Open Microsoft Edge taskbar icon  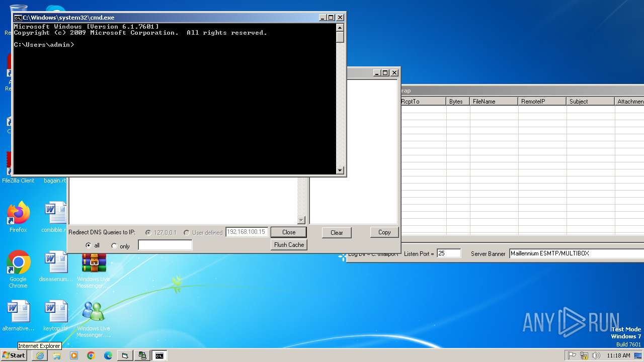pyautogui.click(x=108, y=355)
